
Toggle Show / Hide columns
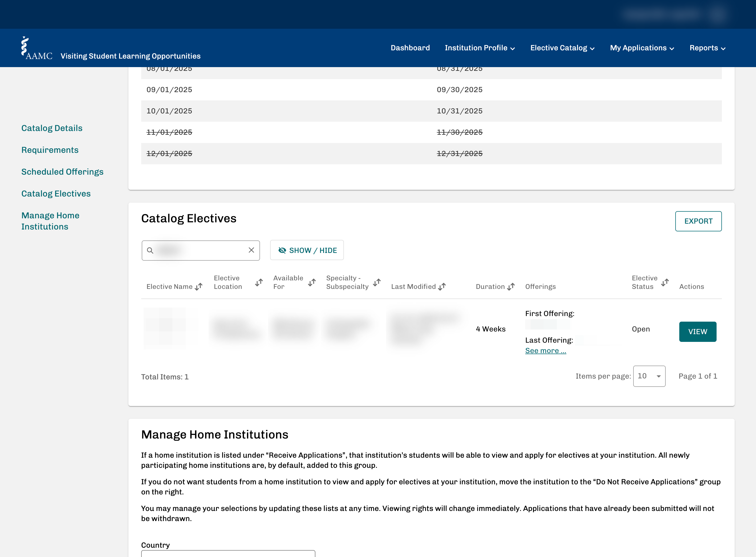307,250
